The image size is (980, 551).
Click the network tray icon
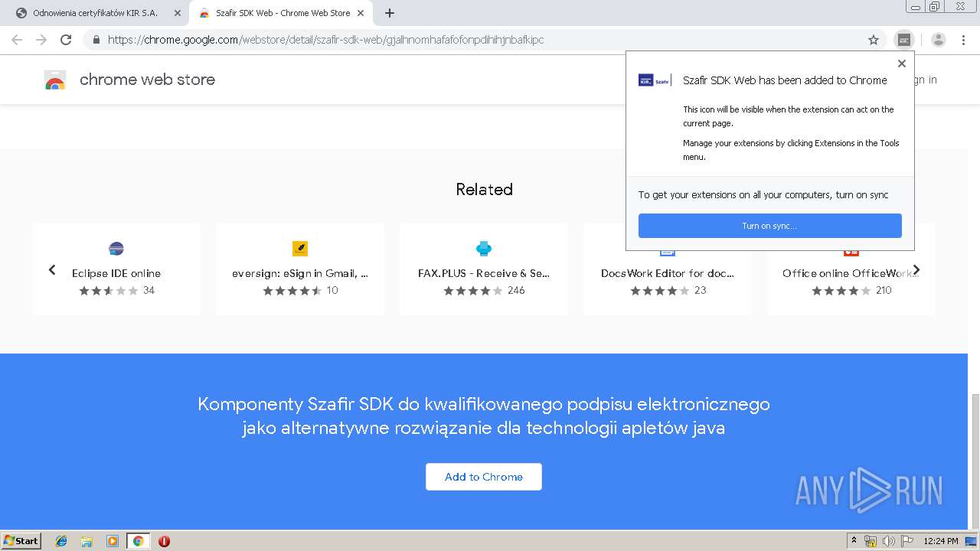[871, 541]
